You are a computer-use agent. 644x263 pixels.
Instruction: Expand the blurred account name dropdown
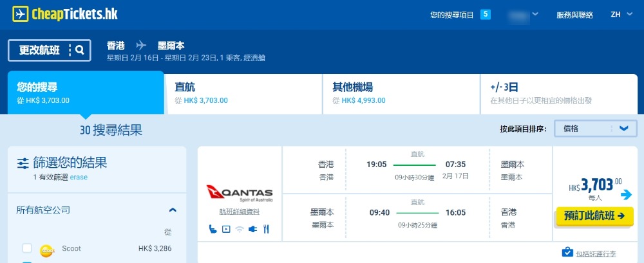[x=523, y=14]
